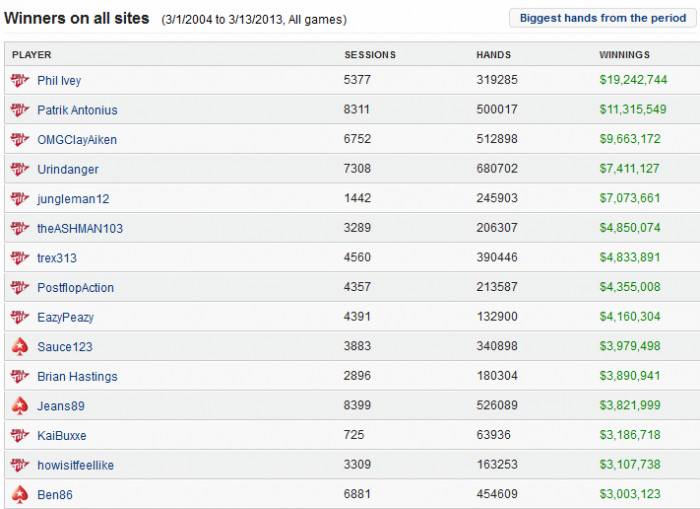Click the Full Tilt icon beside jungleman12
The width and height of the screenshot is (700, 509).
tap(19, 199)
